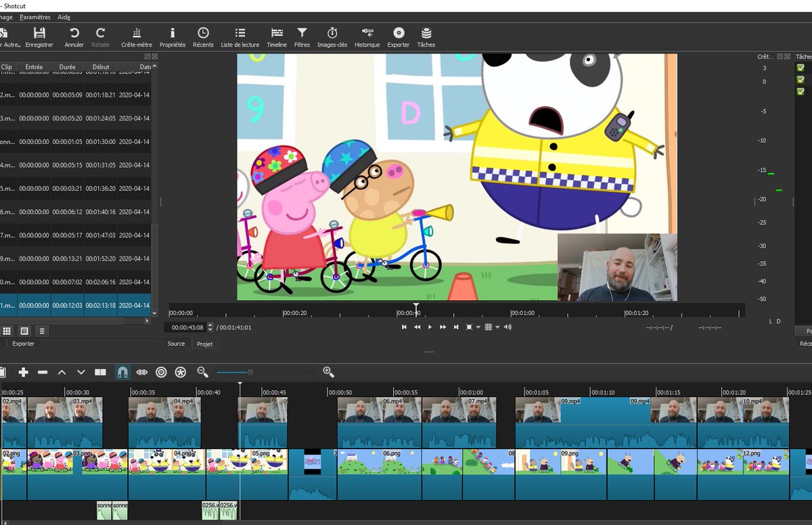This screenshot has width=812, height=525.
Task: Switch to the Projet tab
Action: point(204,344)
